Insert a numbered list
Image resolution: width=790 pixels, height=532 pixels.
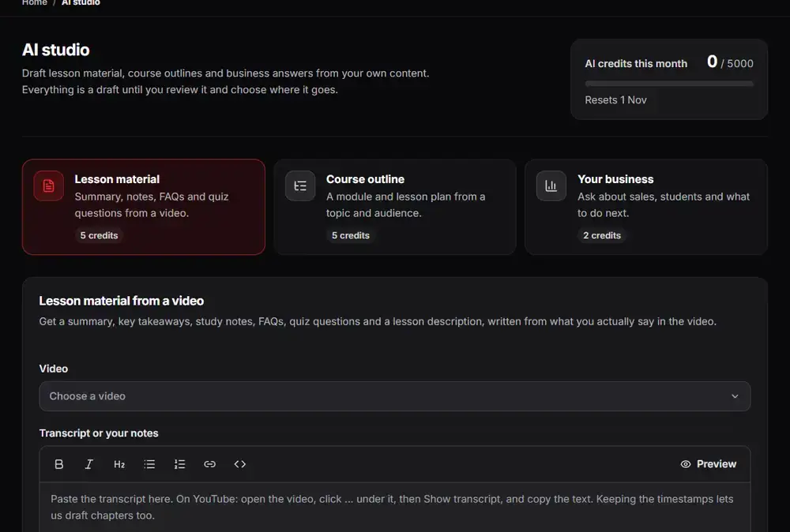[x=179, y=464]
